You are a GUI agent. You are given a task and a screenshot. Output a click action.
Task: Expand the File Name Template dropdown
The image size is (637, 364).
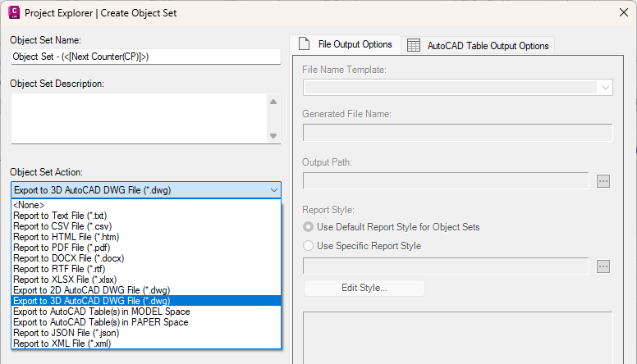[x=605, y=87]
